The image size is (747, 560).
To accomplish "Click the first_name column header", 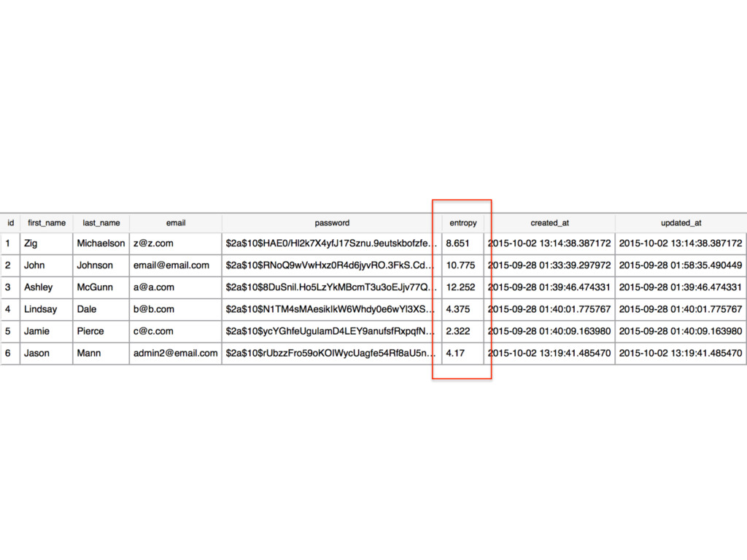I will point(47,223).
